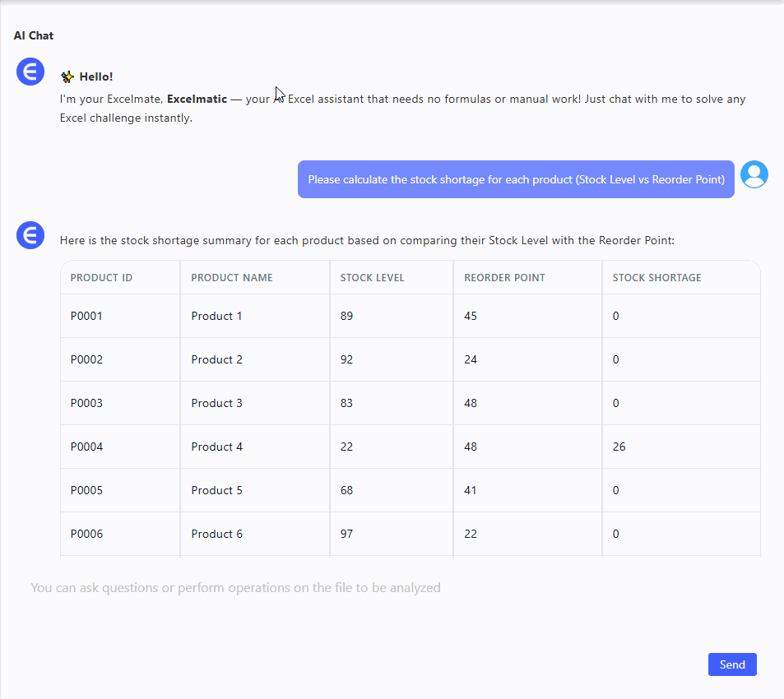Click the Stock Shortage column header
The width and height of the screenshot is (784, 699).
(x=656, y=278)
